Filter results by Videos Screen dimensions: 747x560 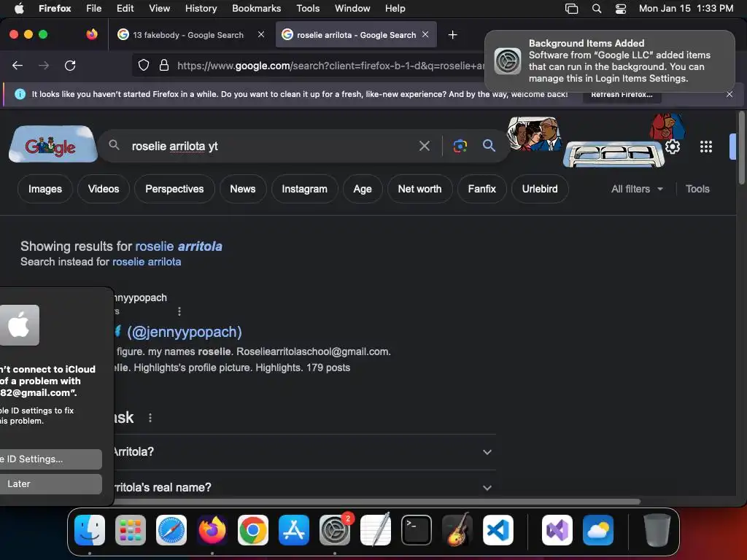point(104,189)
